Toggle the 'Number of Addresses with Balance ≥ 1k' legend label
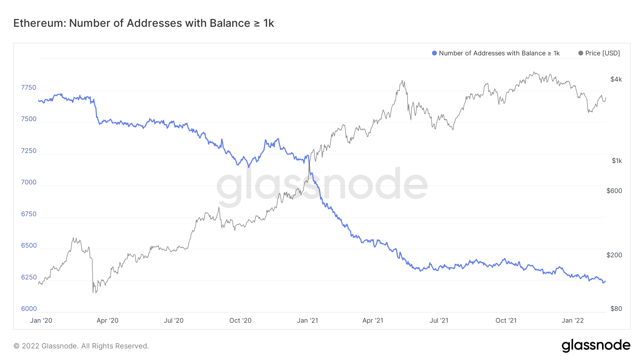The height and width of the screenshot is (362, 644). coord(499,53)
